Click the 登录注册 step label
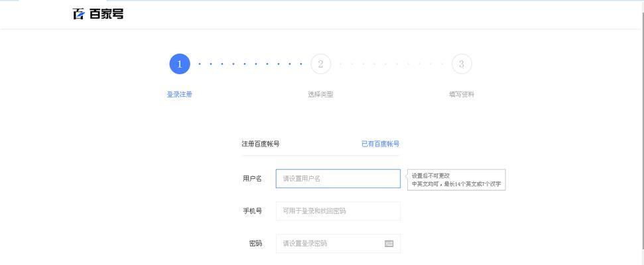Image resolution: width=644 pixels, height=265 pixels. point(180,94)
